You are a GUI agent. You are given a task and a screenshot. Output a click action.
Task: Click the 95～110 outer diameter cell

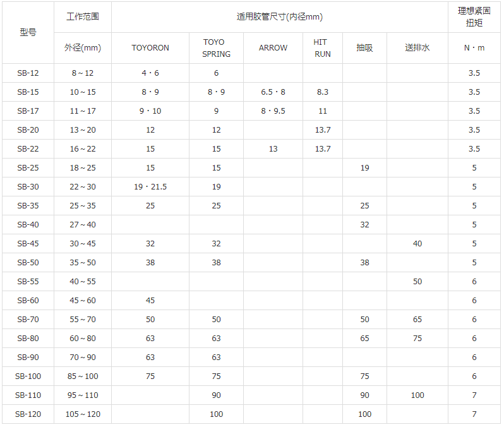[x=83, y=395]
